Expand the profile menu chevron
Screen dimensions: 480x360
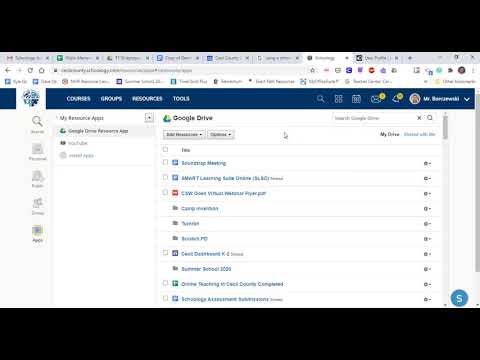(467, 99)
